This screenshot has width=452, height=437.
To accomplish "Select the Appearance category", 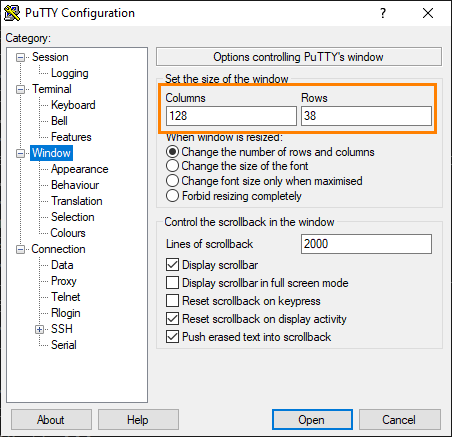I will [x=79, y=169].
